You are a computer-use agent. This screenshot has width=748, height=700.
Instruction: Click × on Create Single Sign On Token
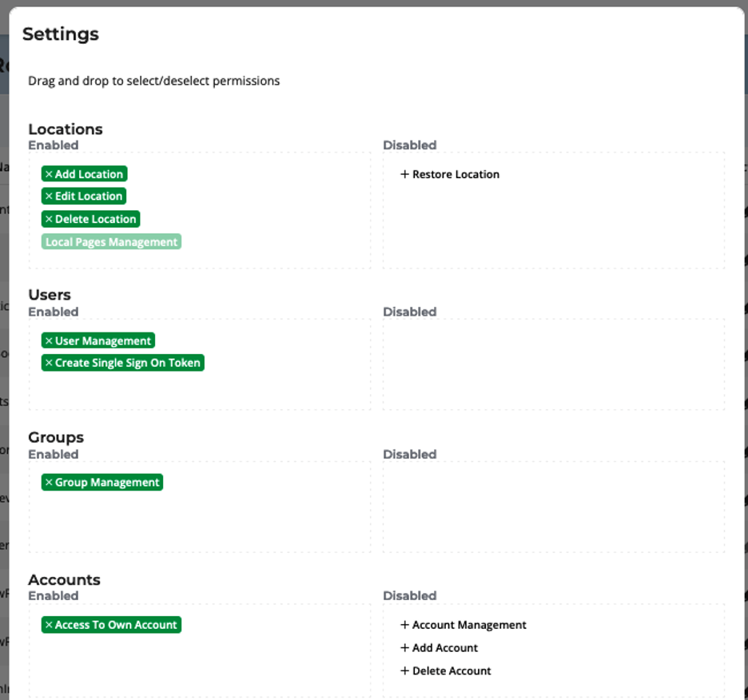[x=49, y=362]
